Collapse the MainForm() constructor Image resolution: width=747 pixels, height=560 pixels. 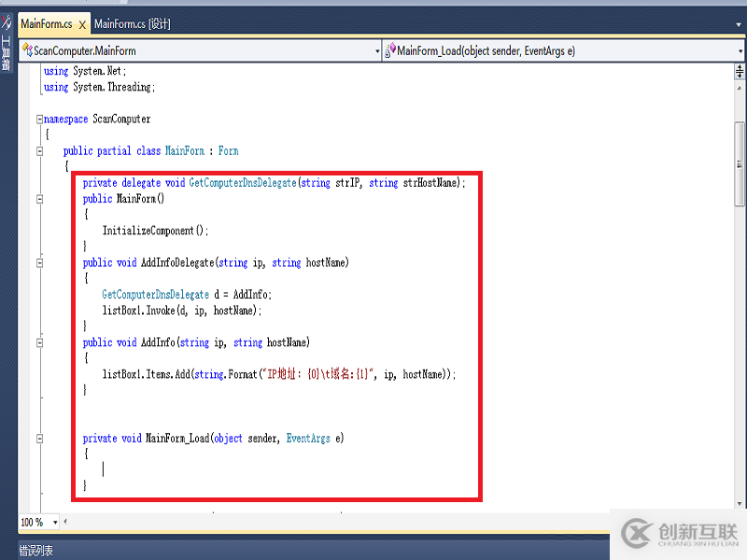click(x=39, y=199)
